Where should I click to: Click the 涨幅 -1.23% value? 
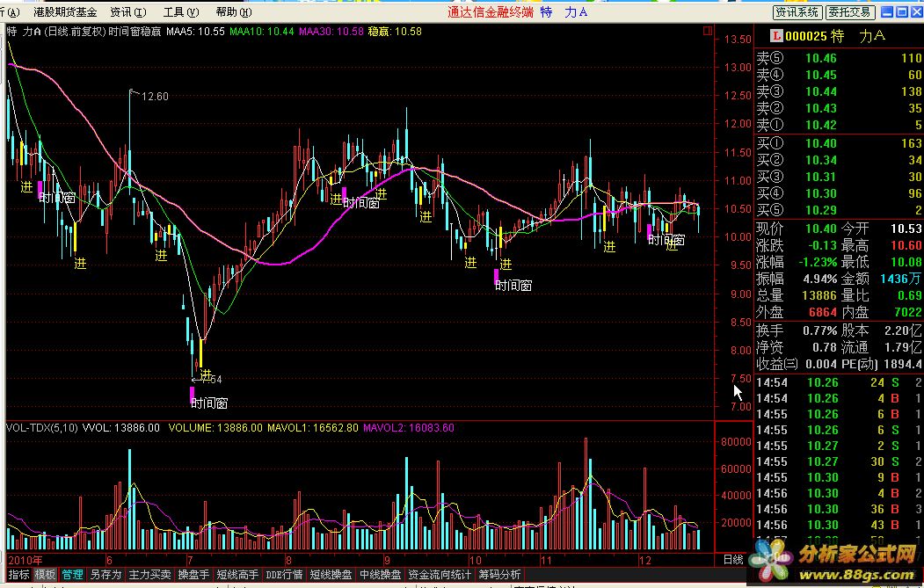(818, 262)
